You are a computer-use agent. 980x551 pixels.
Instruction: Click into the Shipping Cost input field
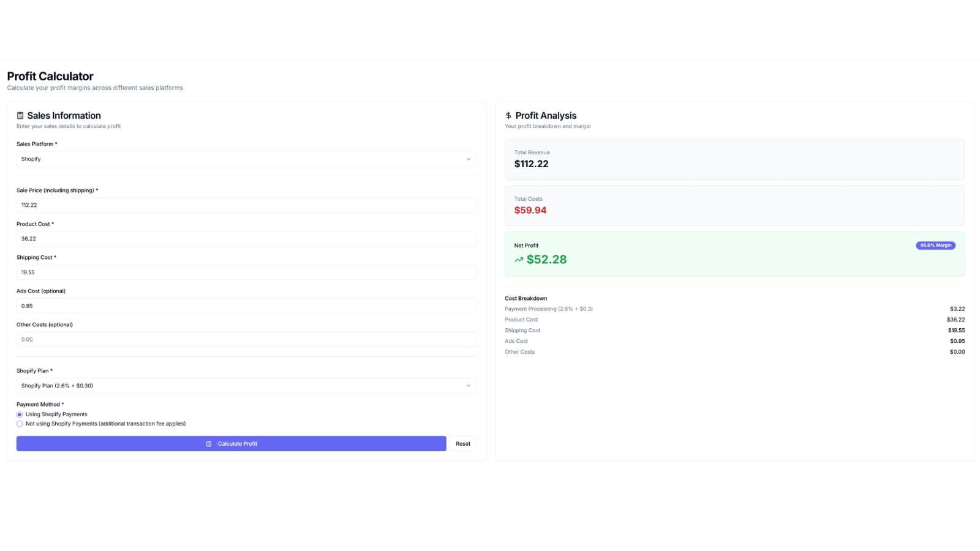tap(246, 272)
